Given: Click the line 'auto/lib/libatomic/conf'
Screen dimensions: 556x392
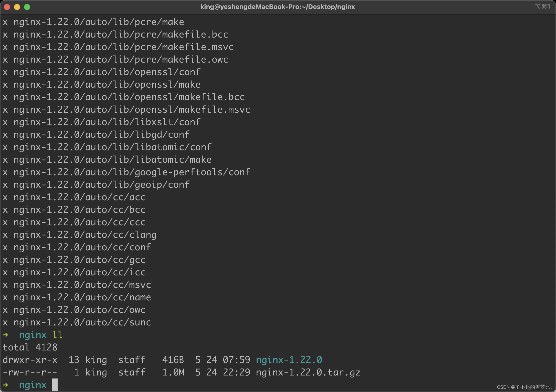Looking at the screenshot, I should (107, 147).
